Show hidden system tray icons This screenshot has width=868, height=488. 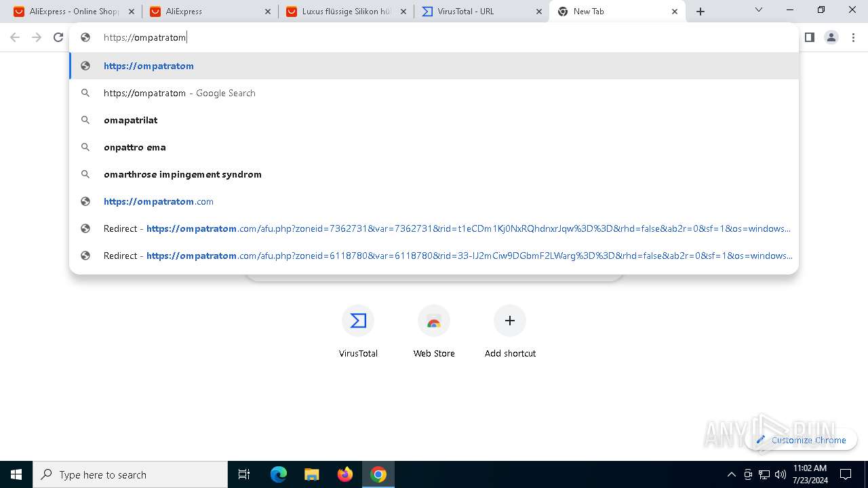(731, 474)
